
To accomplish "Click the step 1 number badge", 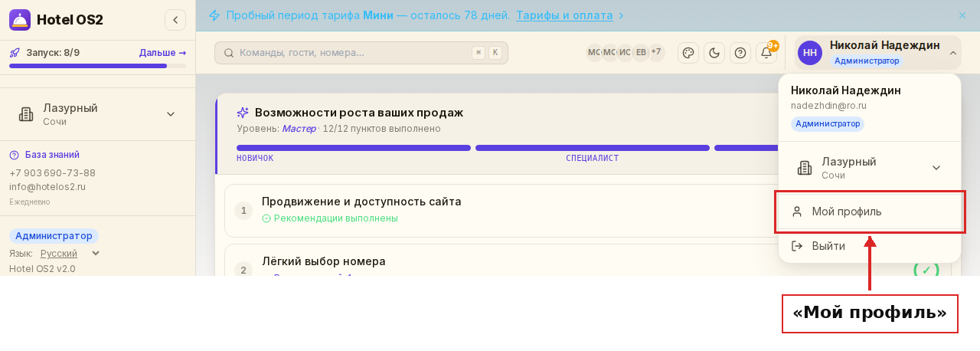I will click(x=243, y=211).
